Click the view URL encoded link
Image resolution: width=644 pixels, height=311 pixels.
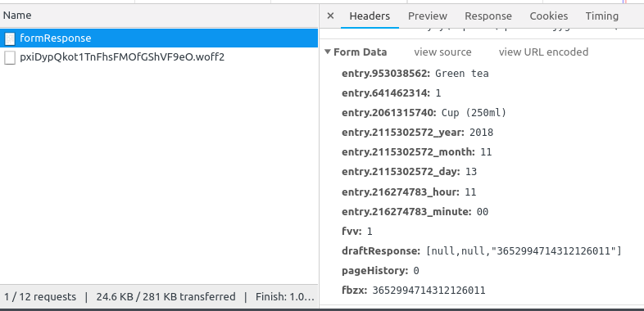(x=543, y=52)
